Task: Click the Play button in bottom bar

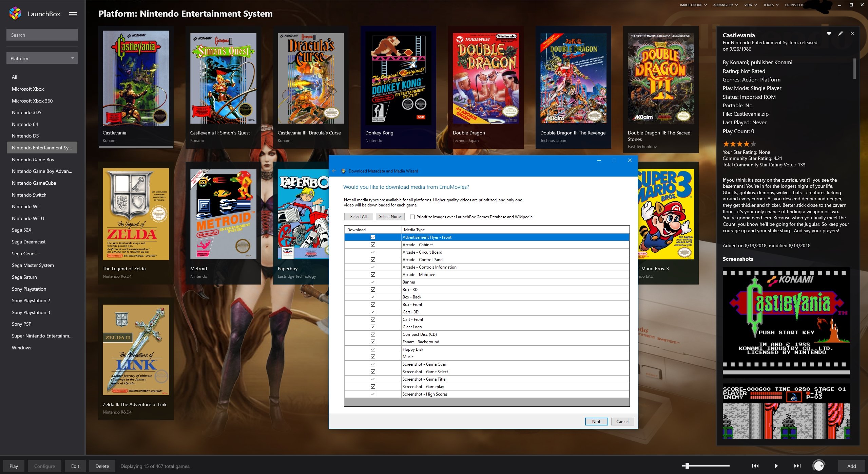Action: coord(14,466)
